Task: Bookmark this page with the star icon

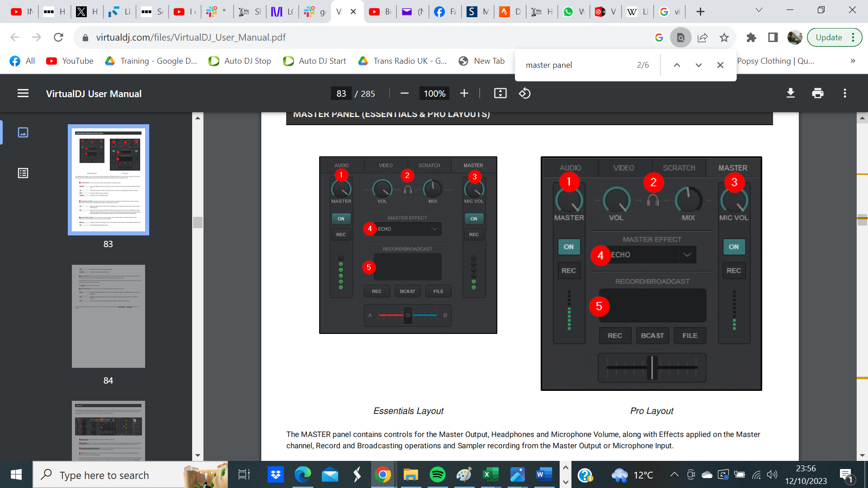Action: click(x=724, y=38)
